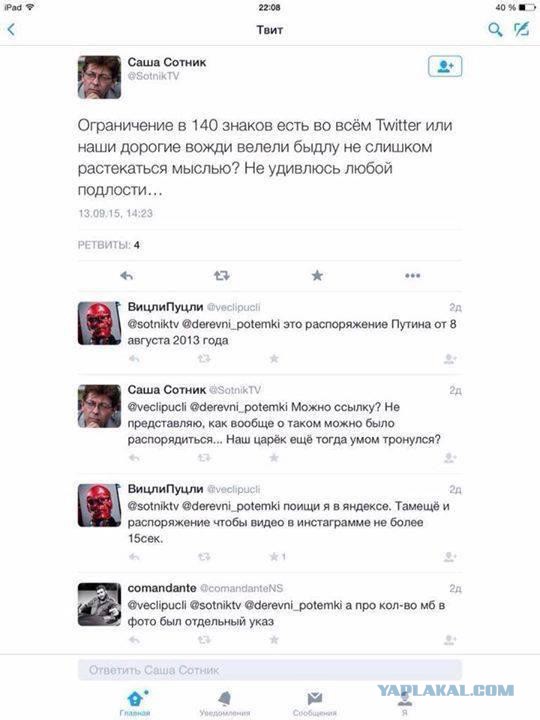The image size is (540, 720).
Task: Reply to comandante's tweet
Action: coord(134,640)
